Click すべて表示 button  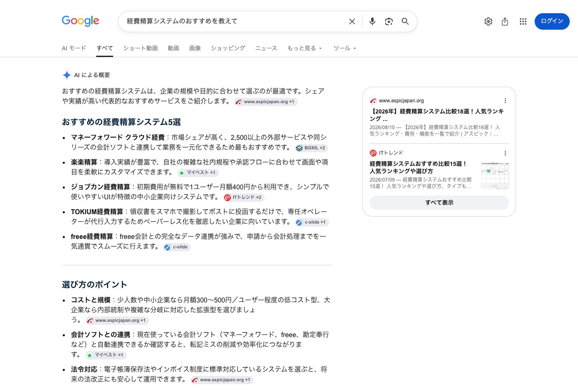pos(439,203)
